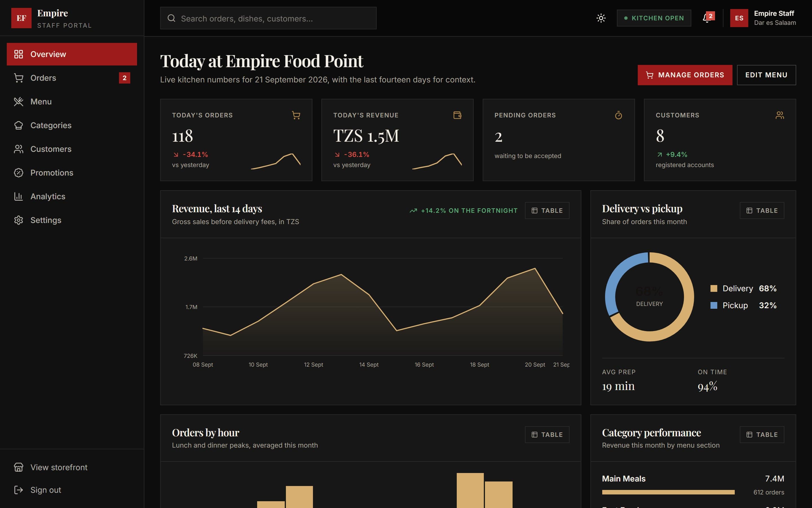Follow the View storefront link

[x=72, y=467]
